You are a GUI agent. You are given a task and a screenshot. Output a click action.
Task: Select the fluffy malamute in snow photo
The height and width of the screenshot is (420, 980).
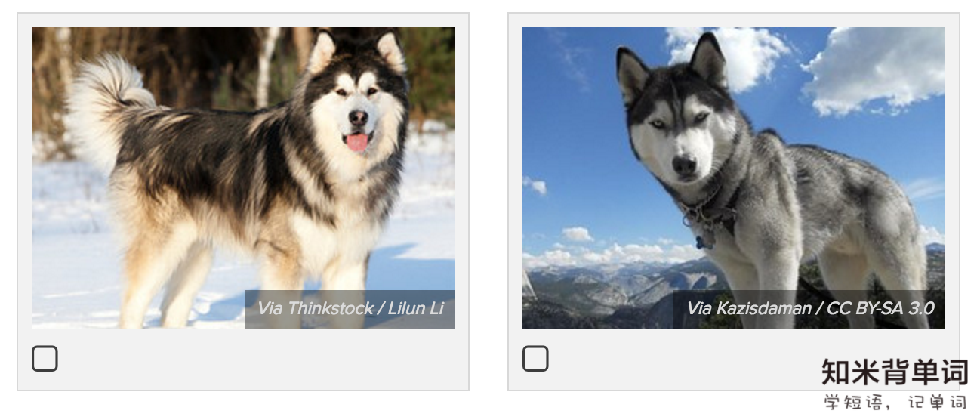pyautogui.click(x=243, y=178)
